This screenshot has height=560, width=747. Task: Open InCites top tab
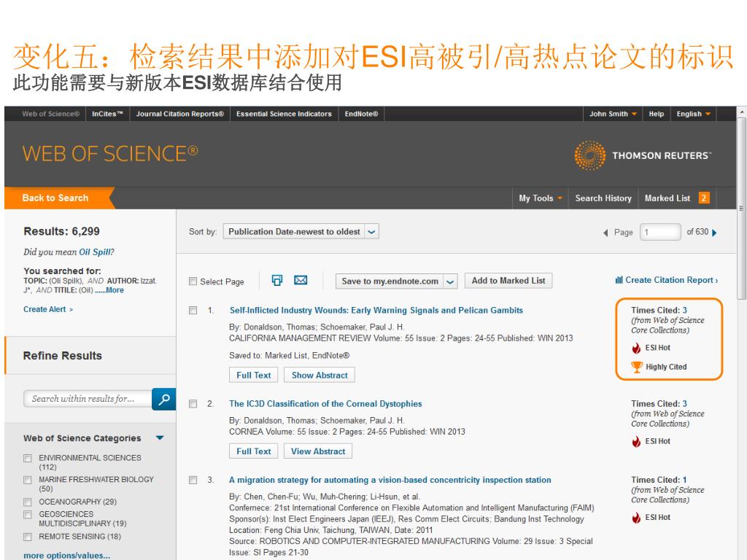107,114
